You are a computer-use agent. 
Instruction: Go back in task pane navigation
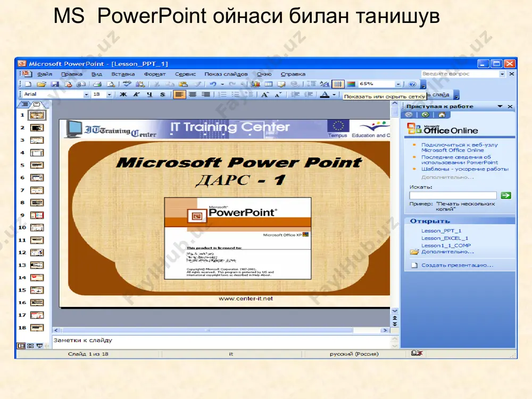tap(409, 115)
